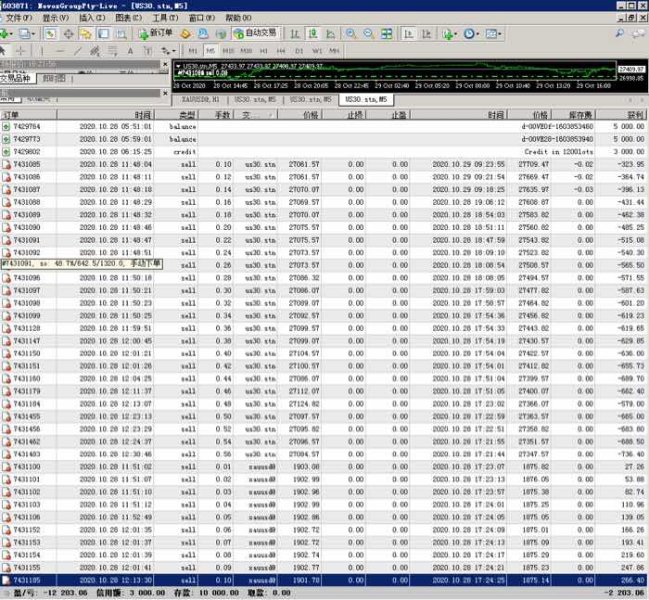The height and width of the screenshot is (600, 649).
Task: Select the text label tool
Action: point(148,50)
